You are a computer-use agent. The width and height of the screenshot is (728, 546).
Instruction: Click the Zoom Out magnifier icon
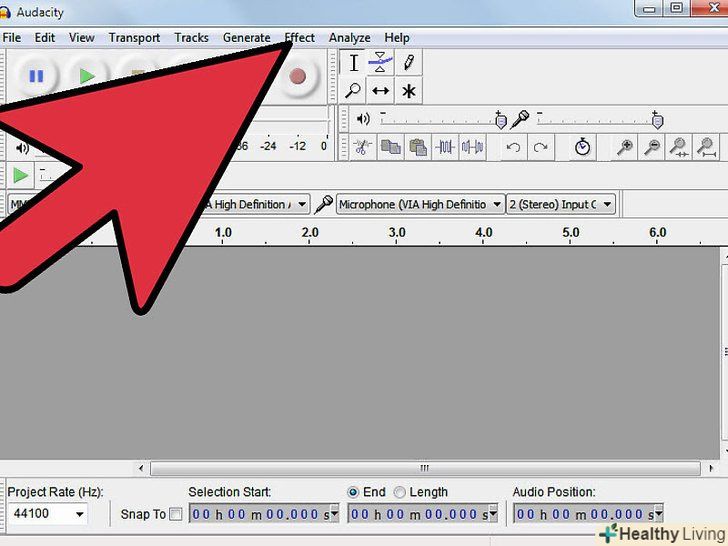(652, 148)
